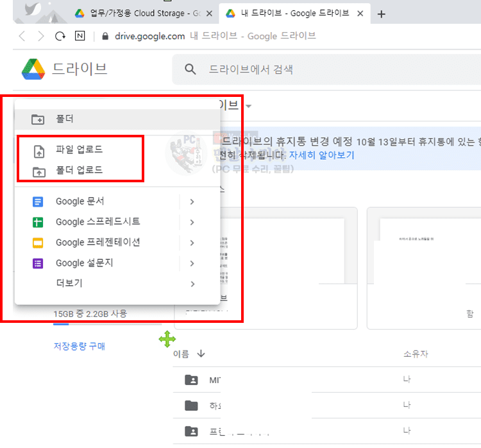Image resolution: width=481 pixels, height=448 pixels.
Task: Close the 내 드라이브 tab
Action: point(360,13)
